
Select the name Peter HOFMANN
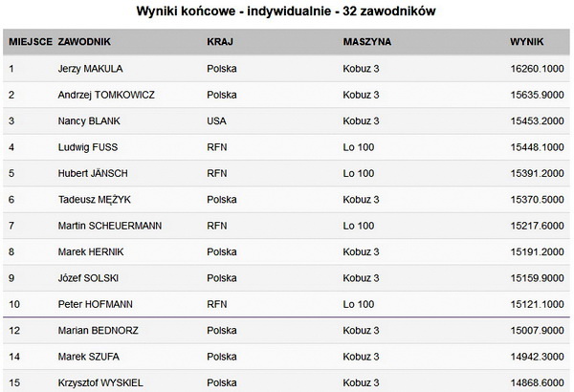coord(94,304)
